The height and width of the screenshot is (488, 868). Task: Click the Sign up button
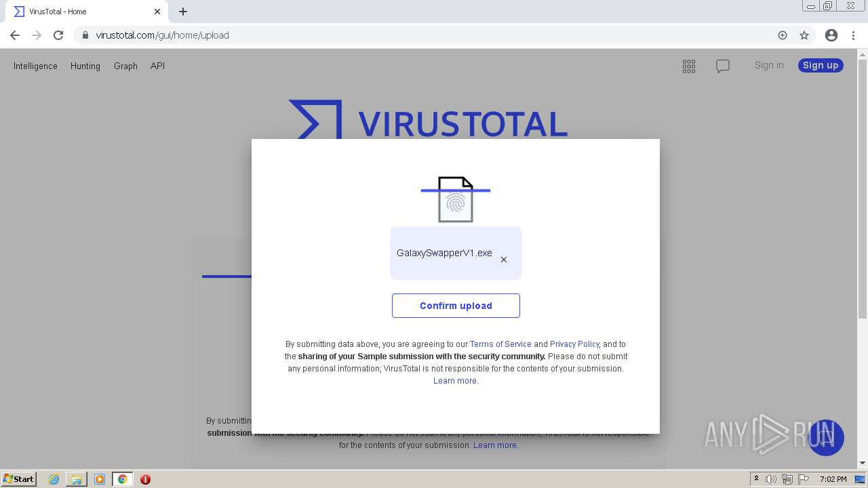click(x=821, y=65)
